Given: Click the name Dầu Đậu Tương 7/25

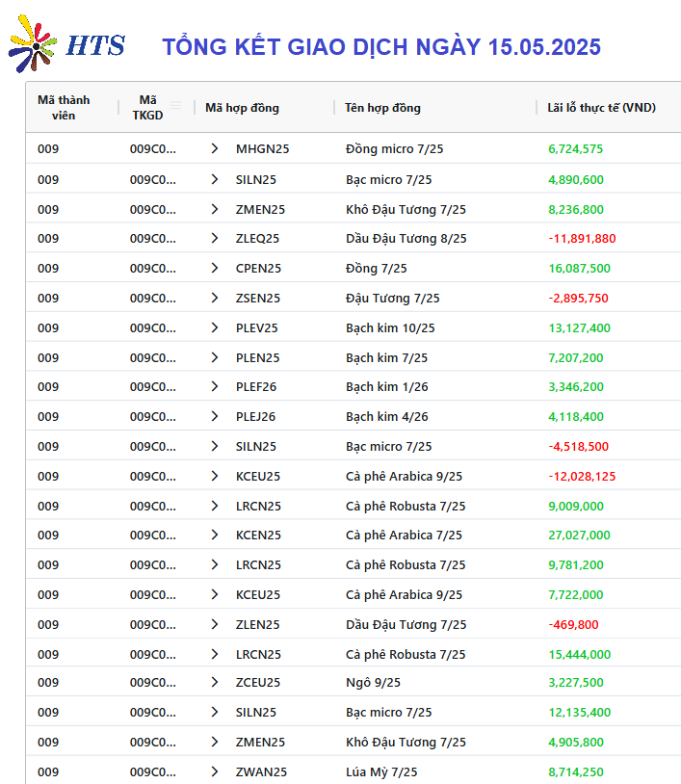Looking at the screenshot, I should pos(406,625).
